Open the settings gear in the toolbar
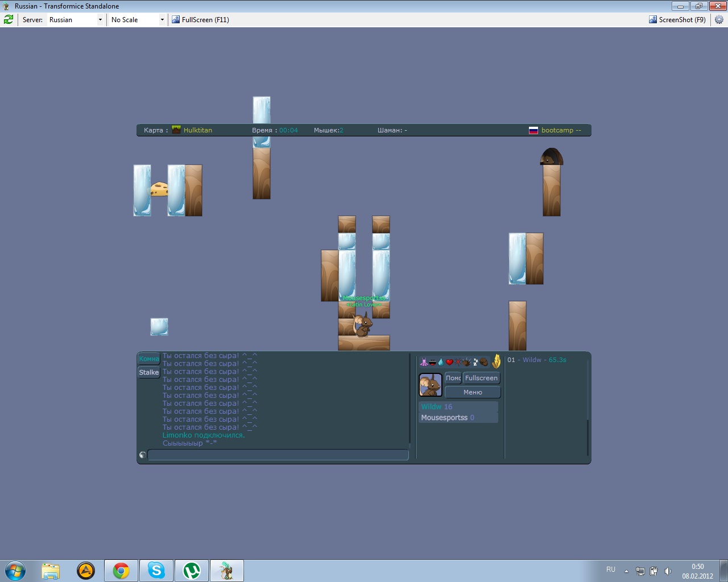This screenshot has height=582, width=728. tap(719, 19)
